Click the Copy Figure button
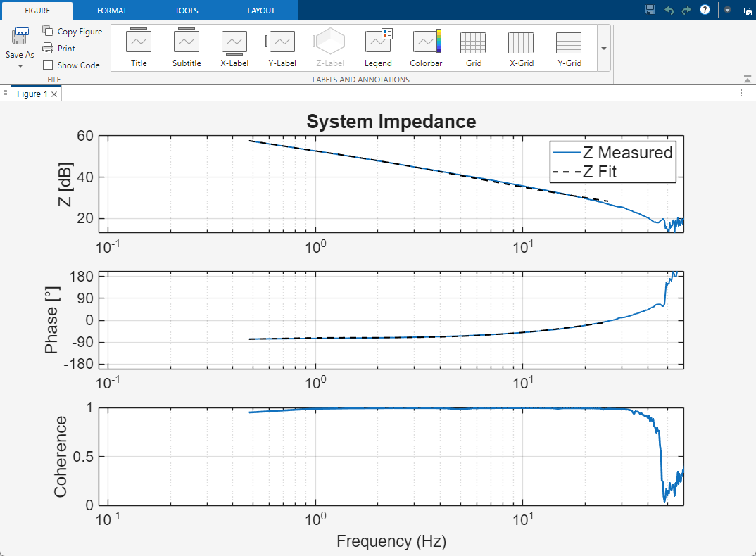 point(73,32)
